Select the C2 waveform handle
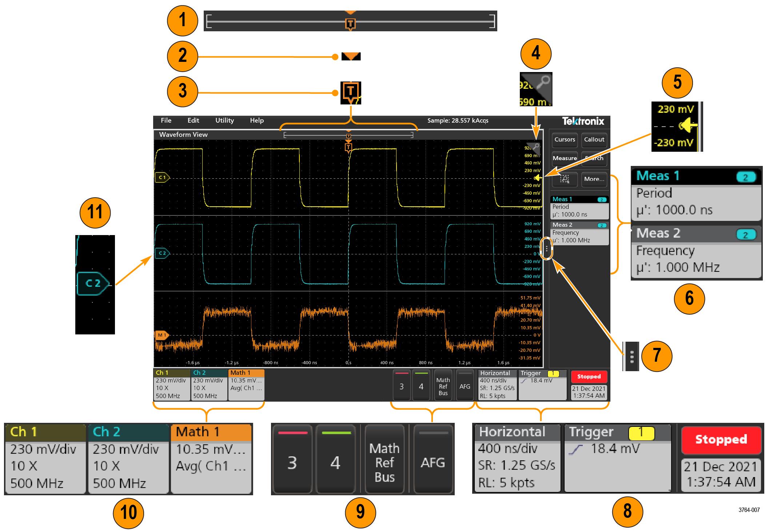 click(x=162, y=253)
